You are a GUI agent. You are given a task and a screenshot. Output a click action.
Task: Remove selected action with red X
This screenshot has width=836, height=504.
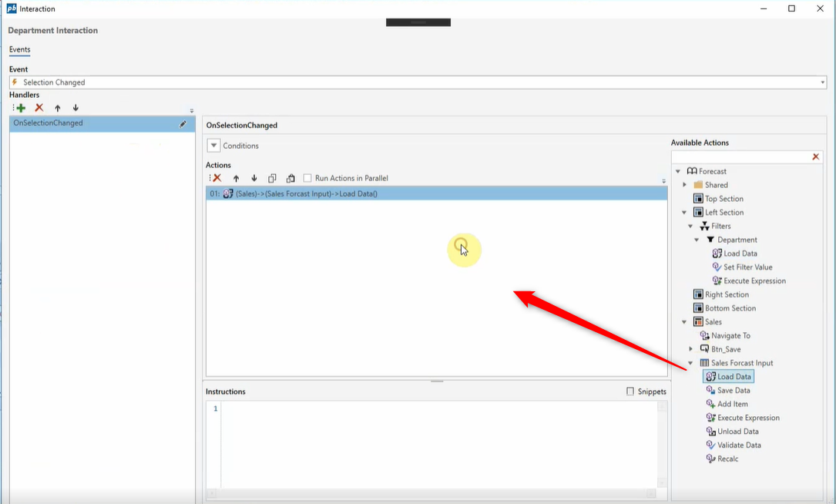217,178
